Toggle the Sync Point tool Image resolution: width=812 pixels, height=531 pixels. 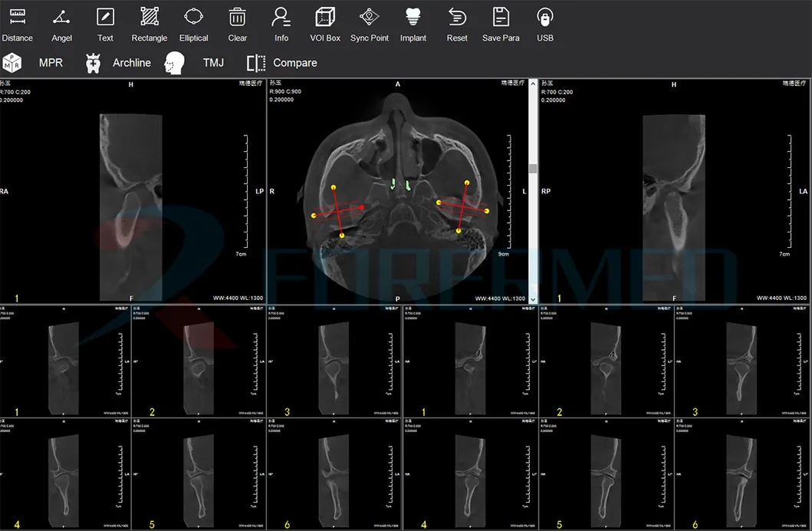(370, 23)
